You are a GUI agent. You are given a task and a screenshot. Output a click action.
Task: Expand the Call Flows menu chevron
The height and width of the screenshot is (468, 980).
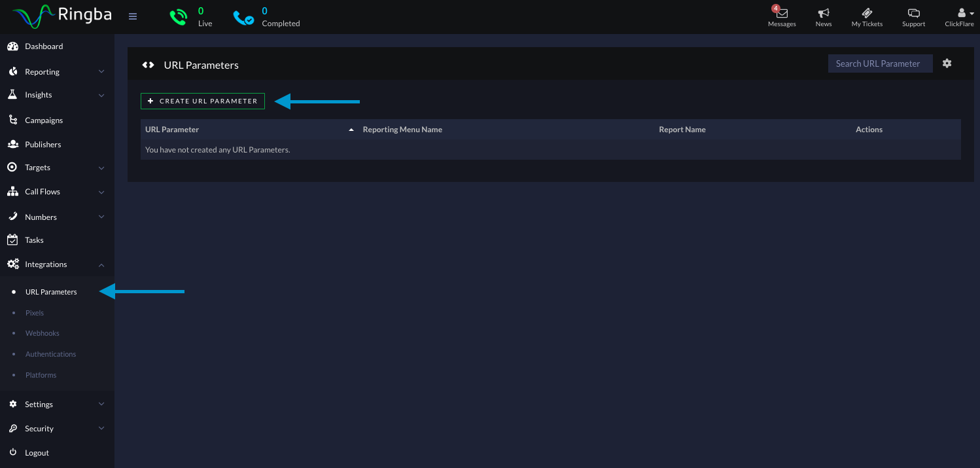coord(101,192)
